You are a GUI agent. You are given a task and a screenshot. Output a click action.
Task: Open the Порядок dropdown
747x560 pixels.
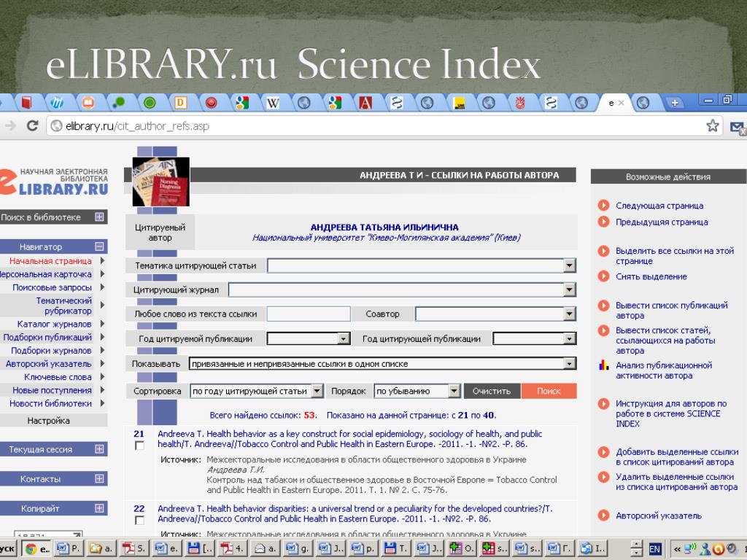point(454,391)
